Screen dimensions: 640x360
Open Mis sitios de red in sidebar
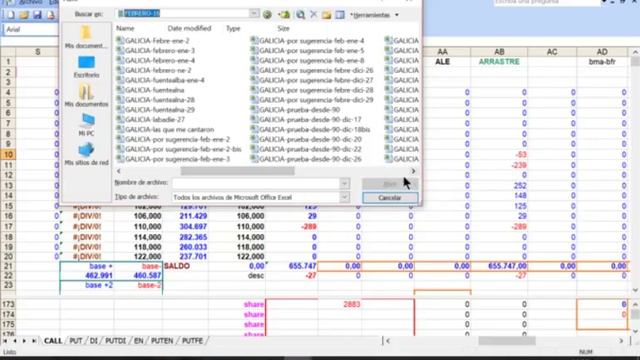click(87, 154)
